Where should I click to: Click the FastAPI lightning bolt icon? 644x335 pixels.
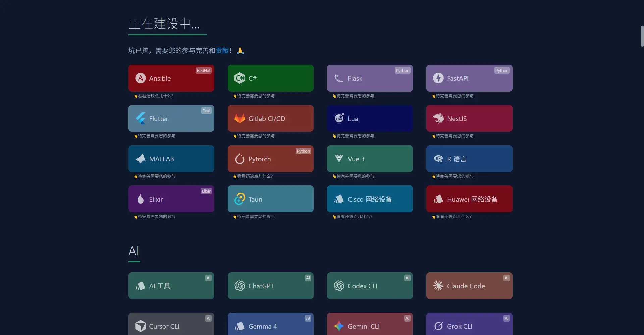point(438,78)
